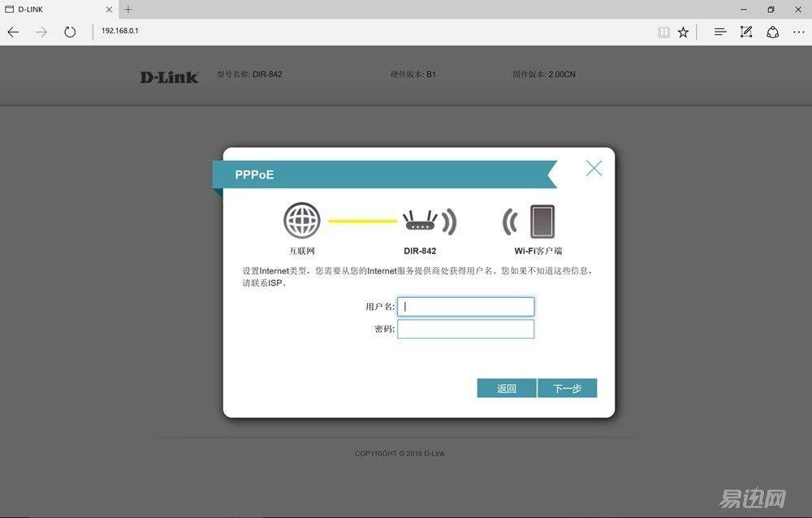Click the model name DIR-842 header text

pos(249,74)
